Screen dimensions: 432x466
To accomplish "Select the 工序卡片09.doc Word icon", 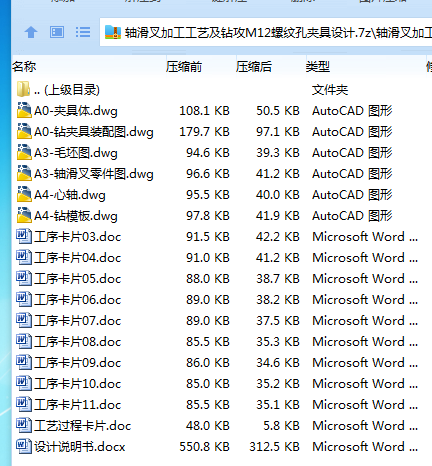I will [24, 362].
